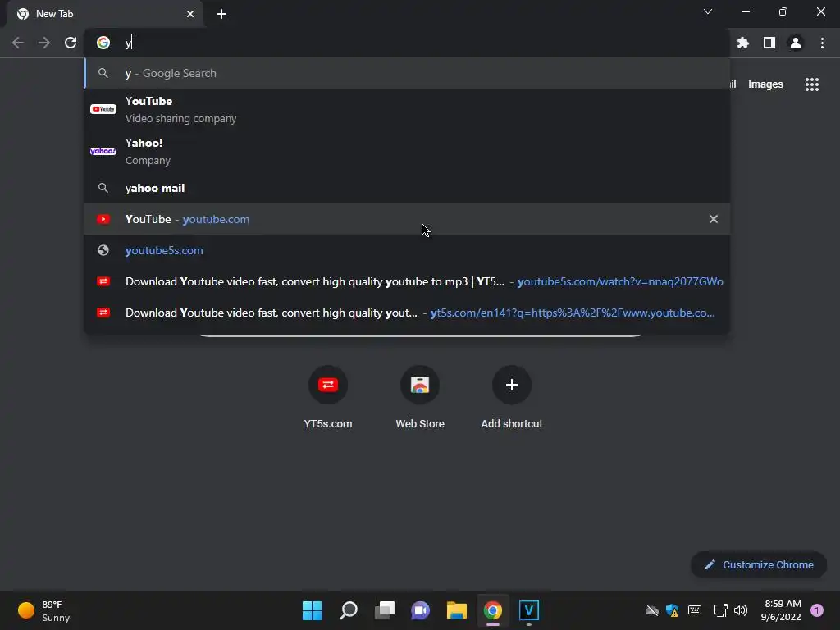Click the Chrome icon on the taskbar
This screenshot has width=840, height=630.
pos(492,610)
